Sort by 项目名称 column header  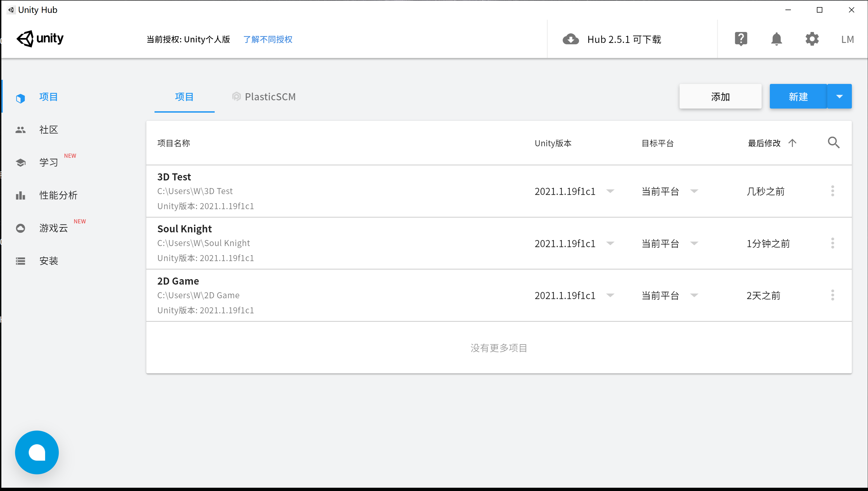pyautogui.click(x=174, y=143)
